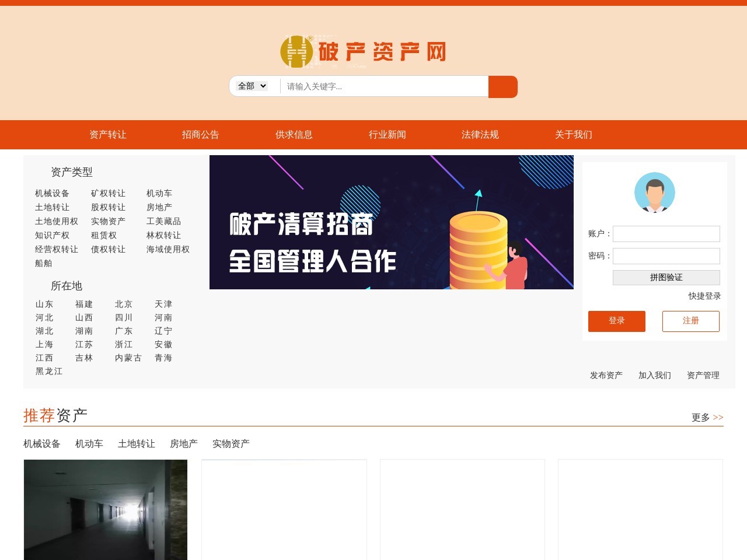Click the user avatar in login panel
Image resolution: width=747 pixels, height=560 pixels.
[655, 193]
